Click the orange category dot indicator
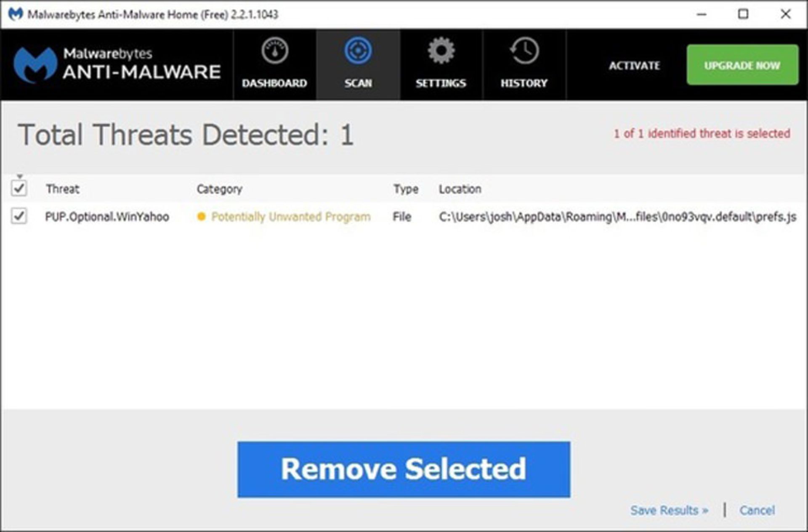The image size is (808, 532). click(x=201, y=217)
